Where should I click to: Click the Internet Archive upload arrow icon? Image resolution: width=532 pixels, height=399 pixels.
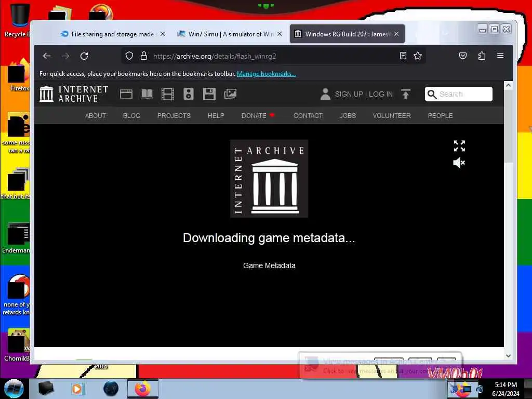pos(405,94)
